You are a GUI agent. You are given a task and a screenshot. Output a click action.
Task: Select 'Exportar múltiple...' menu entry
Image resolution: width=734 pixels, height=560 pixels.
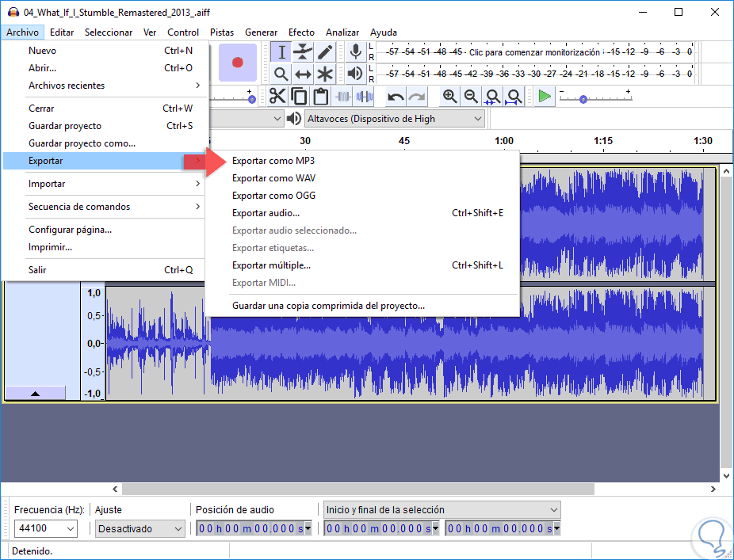pos(271,265)
